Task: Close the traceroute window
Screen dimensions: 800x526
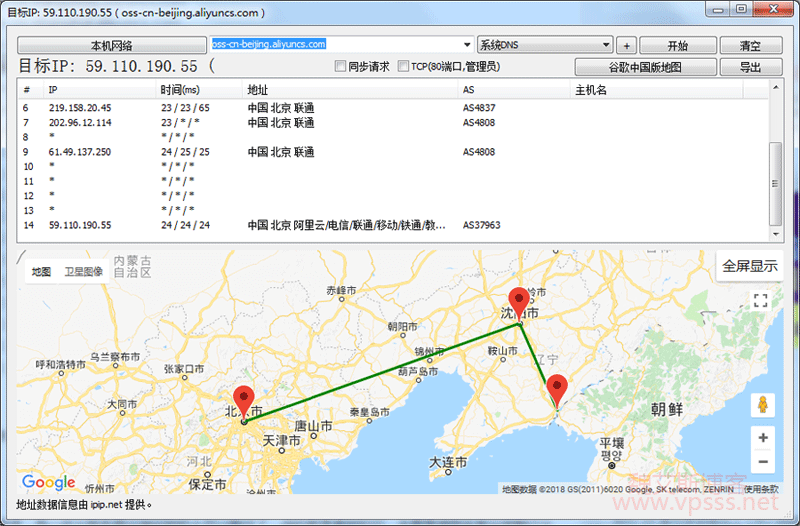Action: (774, 9)
